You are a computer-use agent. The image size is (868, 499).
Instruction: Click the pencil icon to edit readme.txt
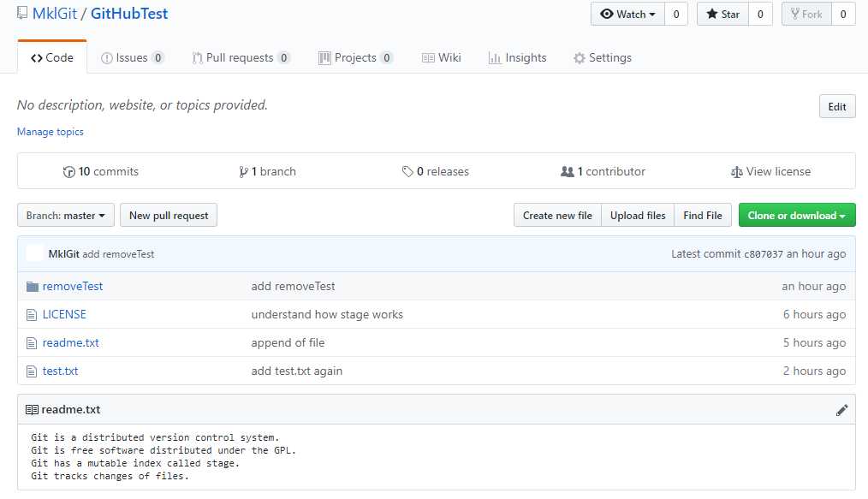pos(841,410)
